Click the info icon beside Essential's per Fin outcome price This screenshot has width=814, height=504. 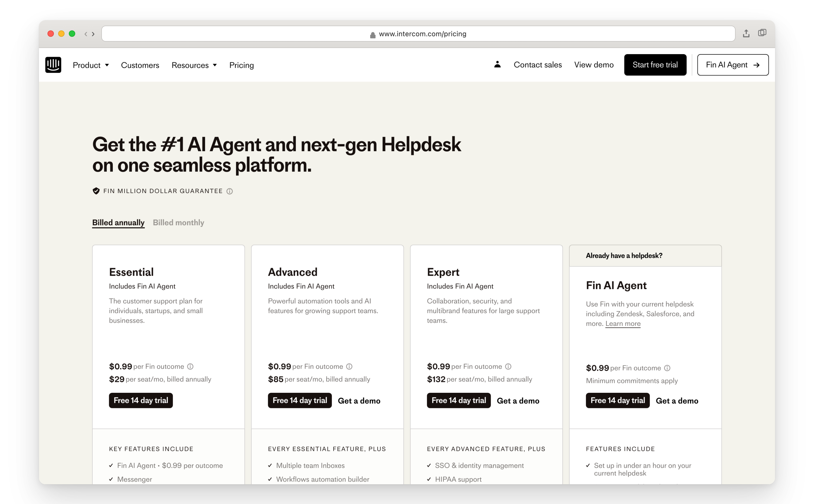point(190,366)
